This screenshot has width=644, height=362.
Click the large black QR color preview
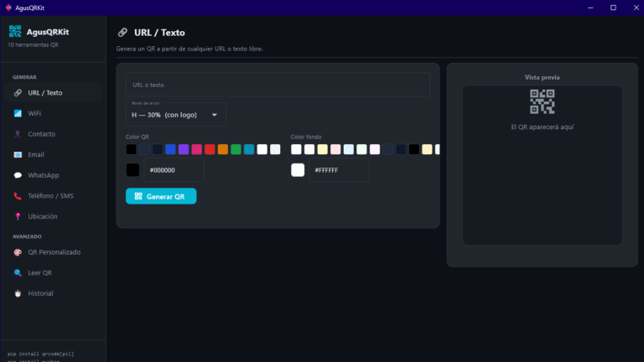point(132,170)
